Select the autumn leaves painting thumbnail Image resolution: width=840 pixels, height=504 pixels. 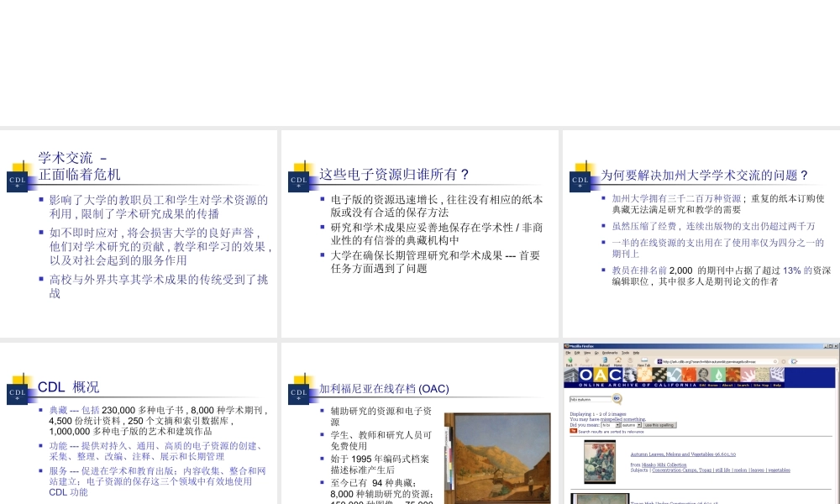coord(601,461)
